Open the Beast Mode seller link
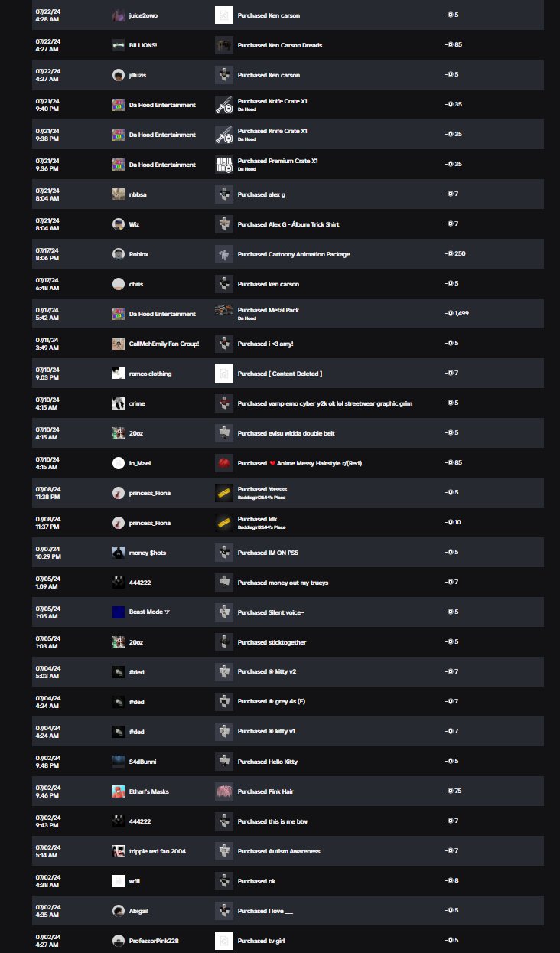Viewport: 560px width, 953px height. click(x=149, y=612)
